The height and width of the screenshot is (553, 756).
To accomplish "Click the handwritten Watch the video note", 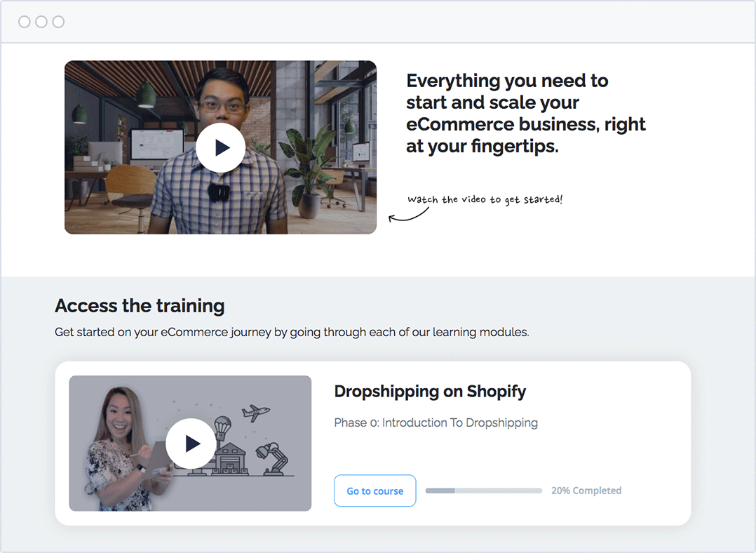I will 485,200.
